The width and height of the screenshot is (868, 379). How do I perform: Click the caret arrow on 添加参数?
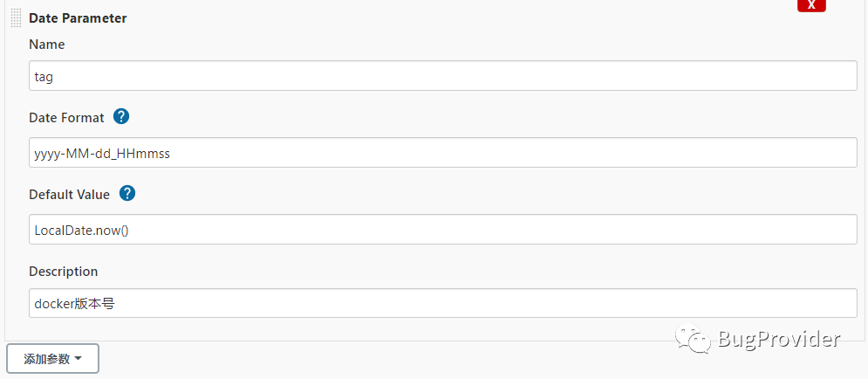(x=79, y=359)
